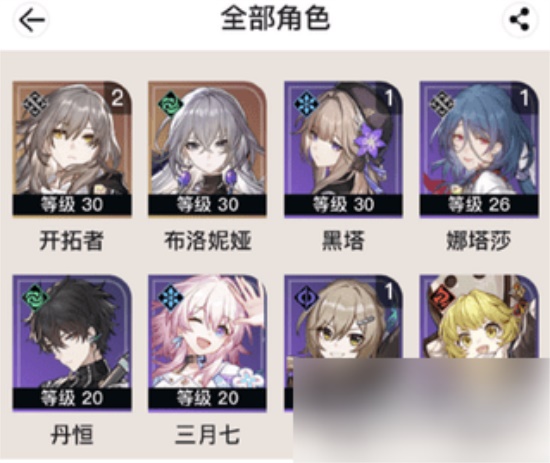Click the 开拓者 name label
Viewport: 550px width, 463px height.
(72, 241)
